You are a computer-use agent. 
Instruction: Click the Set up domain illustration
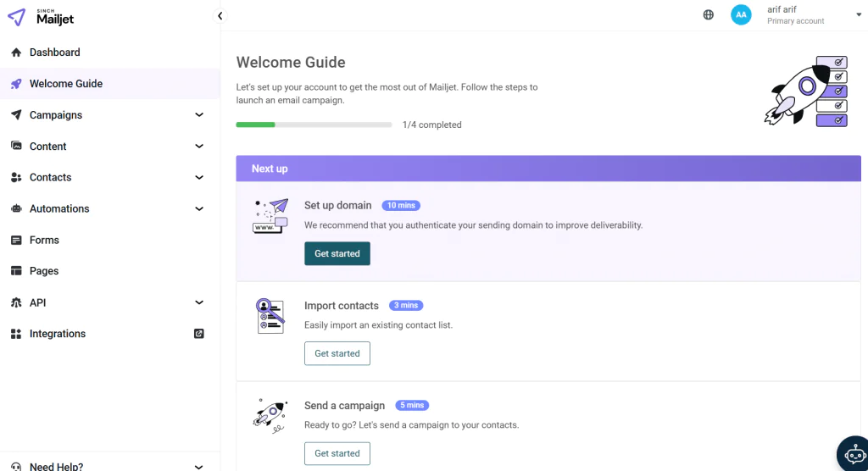270,216
